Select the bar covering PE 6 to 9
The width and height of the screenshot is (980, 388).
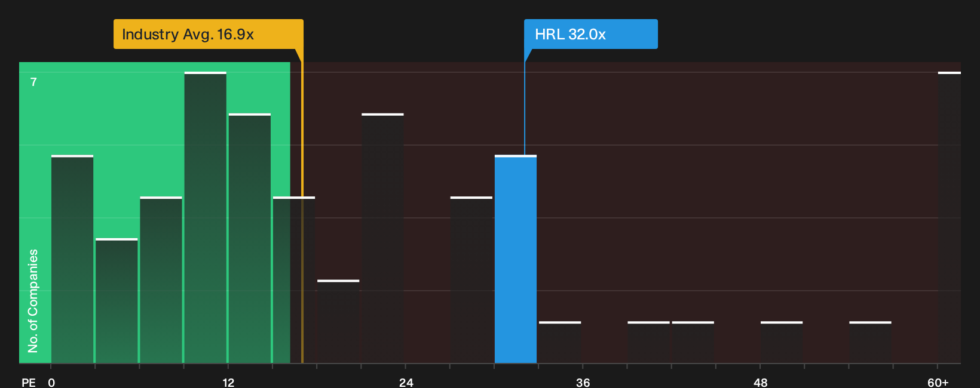(x=161, y=280)
